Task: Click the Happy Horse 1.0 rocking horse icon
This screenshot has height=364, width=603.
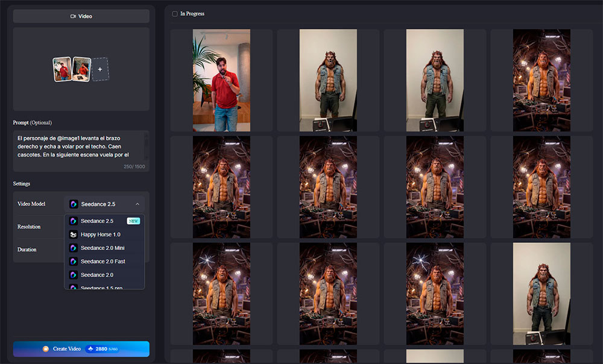Action: tap(73, 234)
